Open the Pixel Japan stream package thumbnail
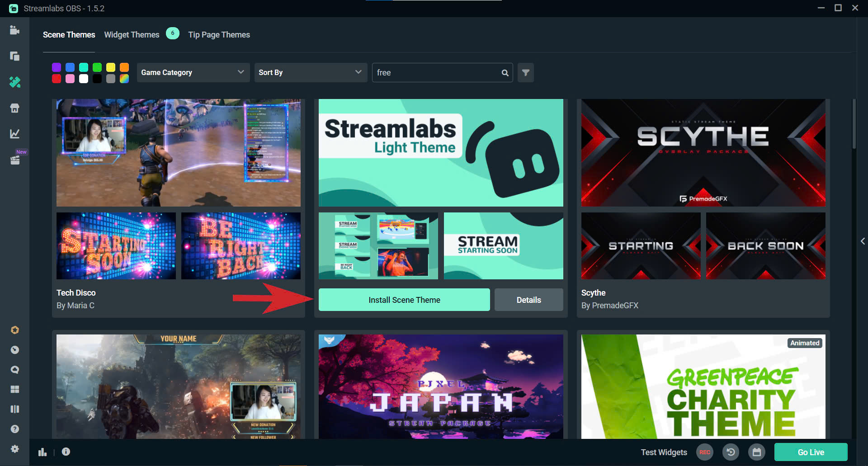 click(441, 386)
